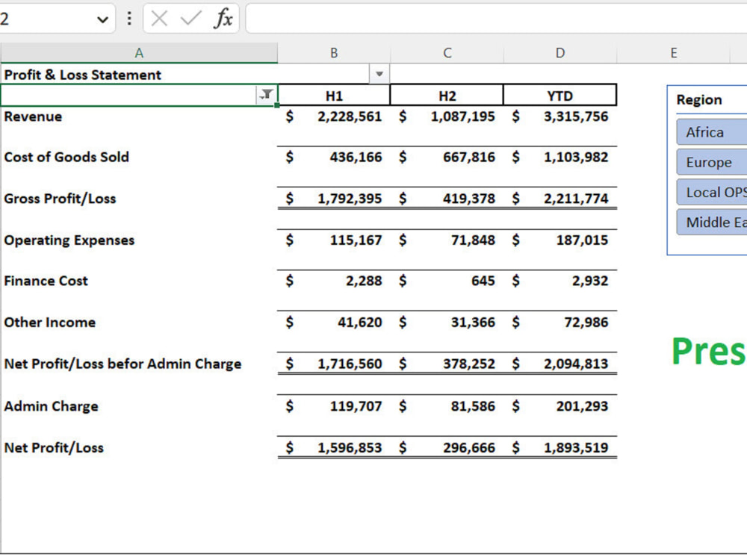Select column B header

(x=334, y=53)
